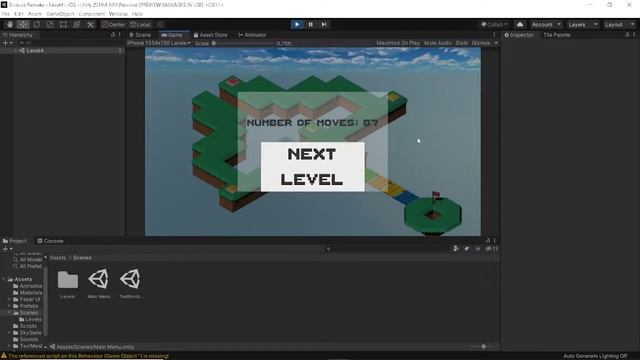Adjust the Project icon size slider
Image resolution: width=640 pixels, height=360 pixels.
pyautogui.click(x=483, y=347)
